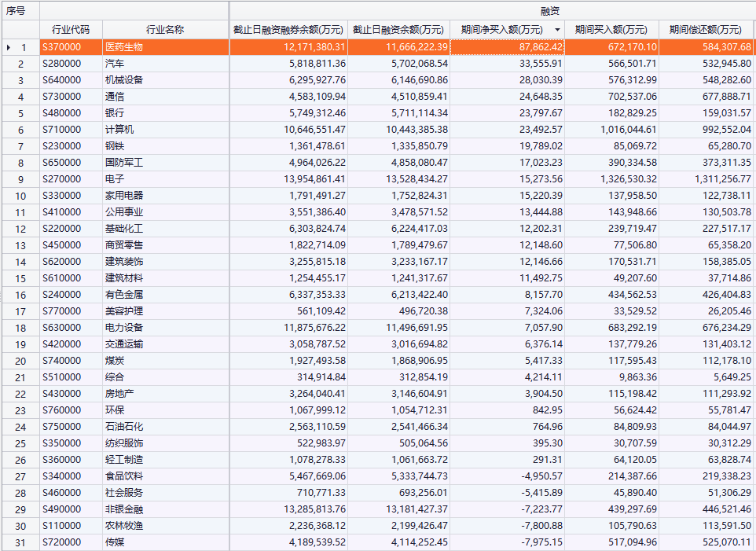Open the sort dropdown on 期间净买入额 column

pos(557,30)
